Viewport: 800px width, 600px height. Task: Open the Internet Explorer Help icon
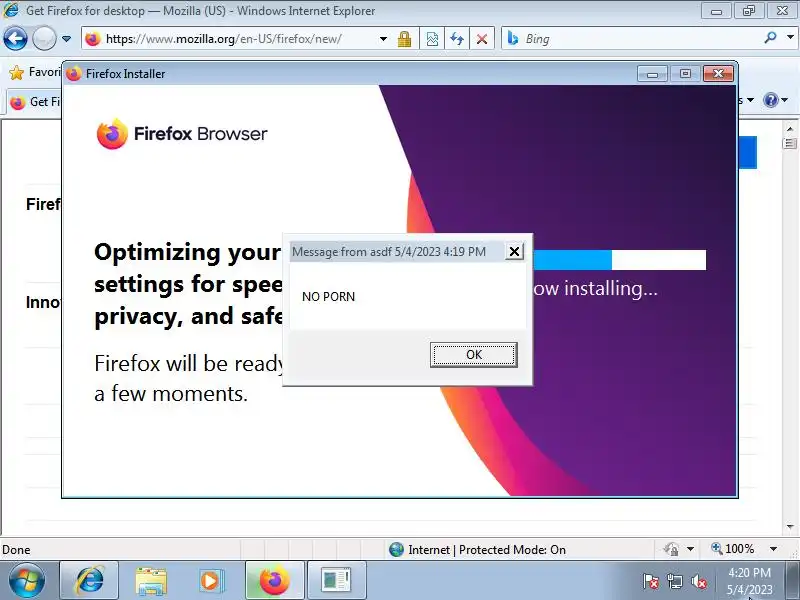click(770, 100)
